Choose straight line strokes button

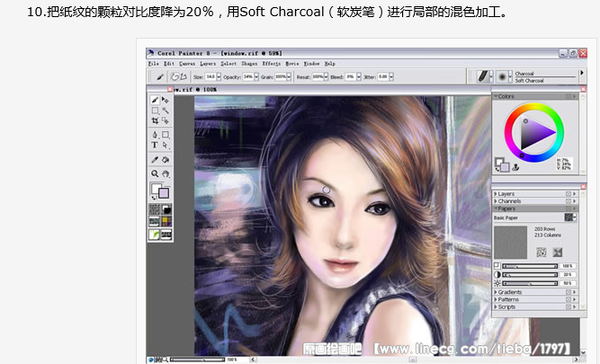point(184,77)
